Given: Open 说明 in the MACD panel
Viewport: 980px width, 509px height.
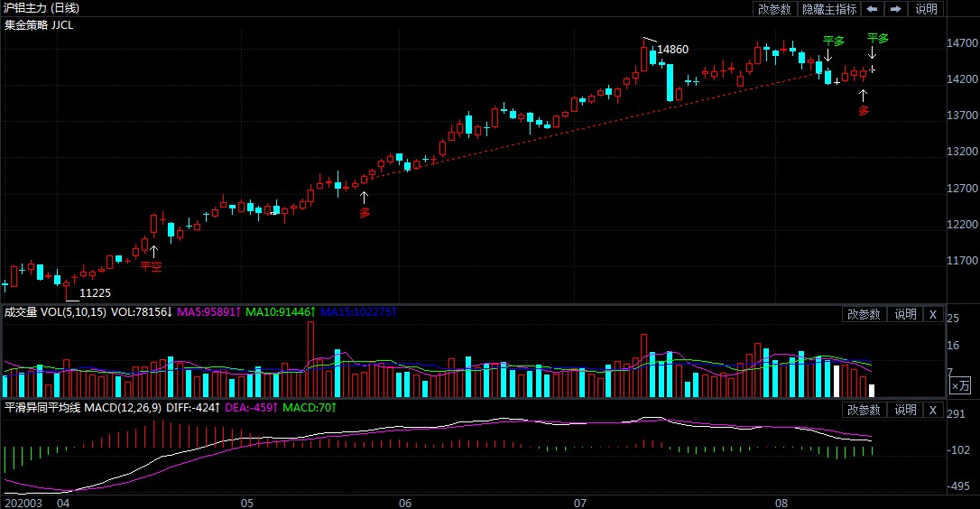Looking at the screenshot, I should pyautogui.click(x=905, y=410).
